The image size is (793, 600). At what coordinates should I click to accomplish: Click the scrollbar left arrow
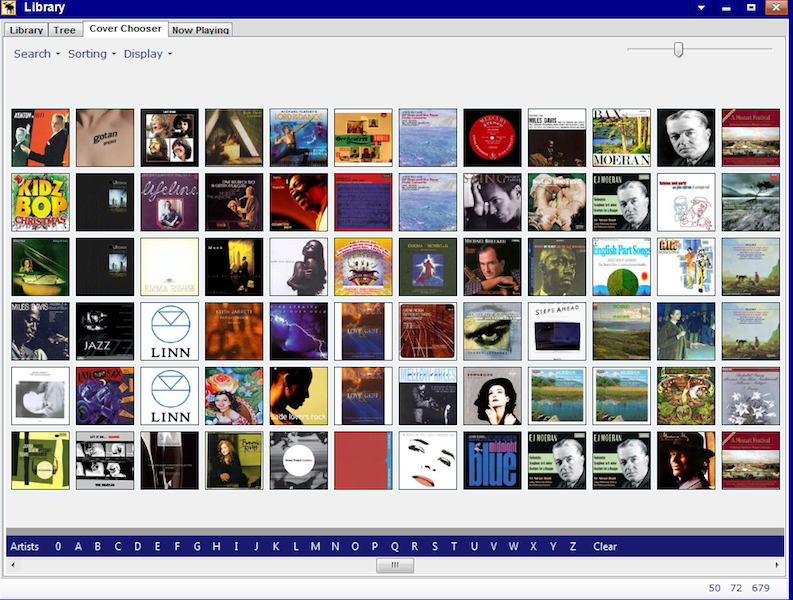[x=13, y=565]
